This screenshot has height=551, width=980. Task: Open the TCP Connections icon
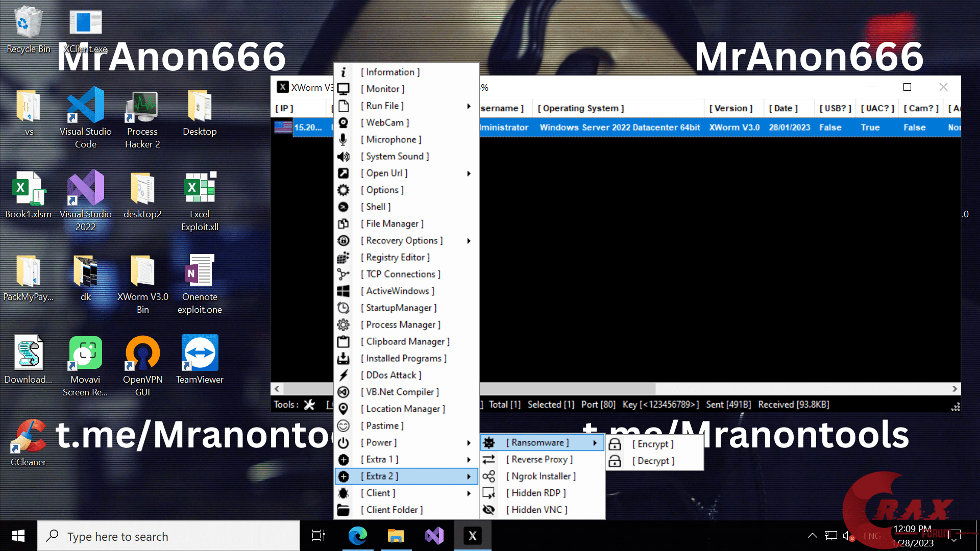pyautogui.click(x=344, y=274)
